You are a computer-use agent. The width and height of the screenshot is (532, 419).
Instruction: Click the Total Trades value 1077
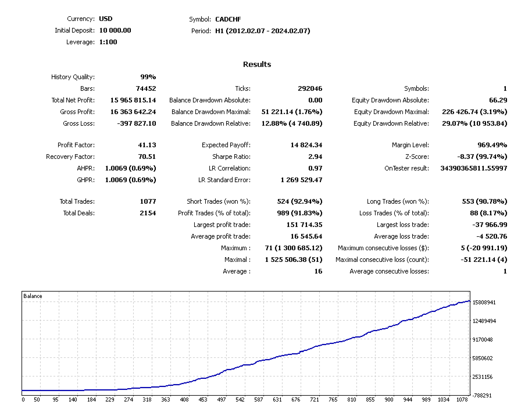point(148,201)
